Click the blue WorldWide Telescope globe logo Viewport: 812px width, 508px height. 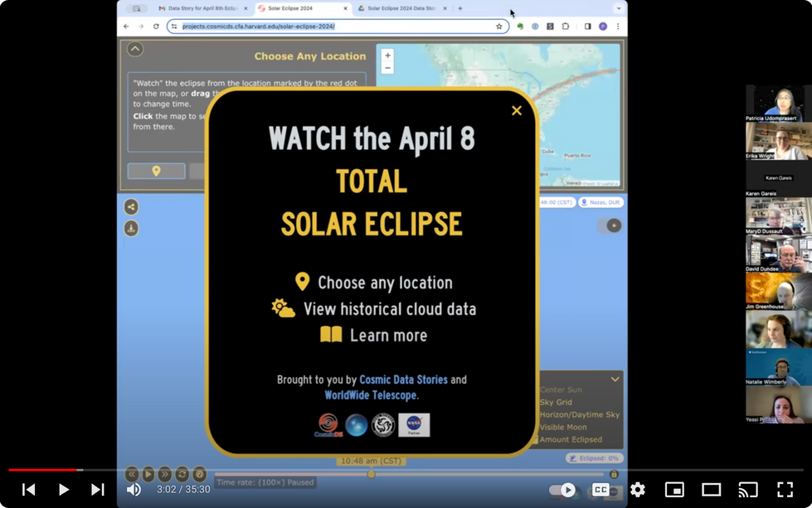pyautogui.click(x=357, y=425)
